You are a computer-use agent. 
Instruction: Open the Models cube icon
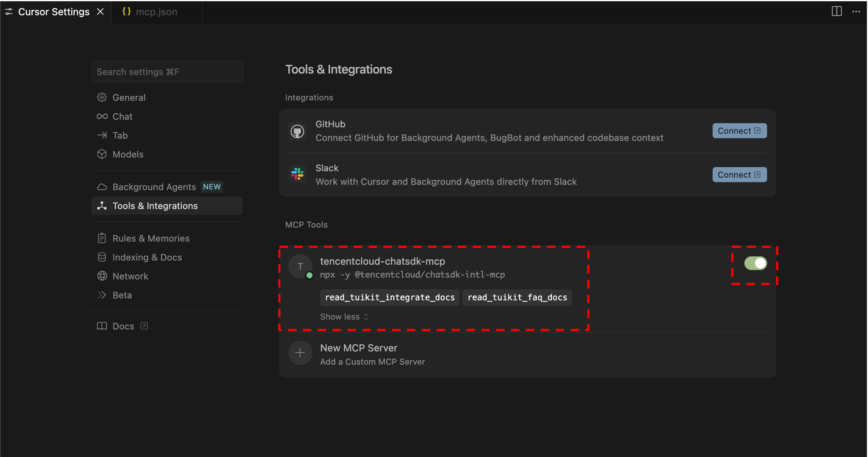tap(102, 154)
